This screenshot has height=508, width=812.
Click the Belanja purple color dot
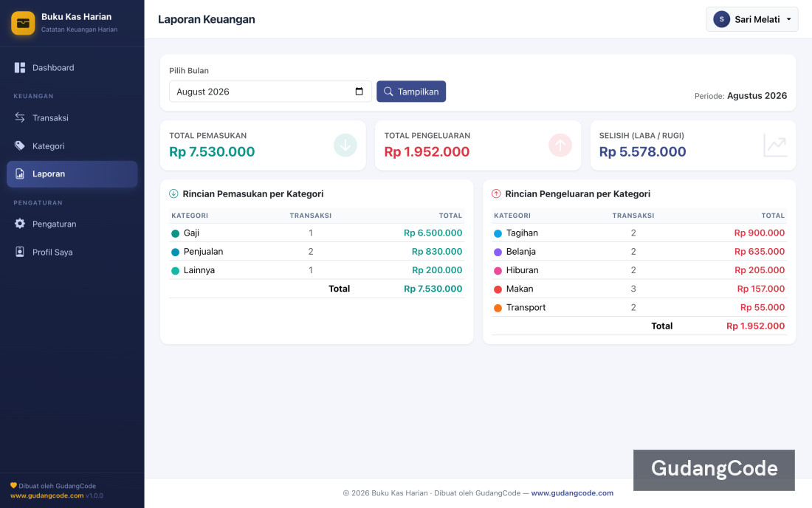[x=498, y=253]
